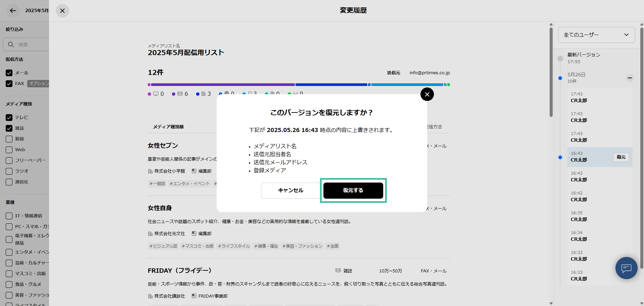Select the 16:42 CR太郎 version entry
Viewport: 644px width, 306px height.
(x=579, y=196)
